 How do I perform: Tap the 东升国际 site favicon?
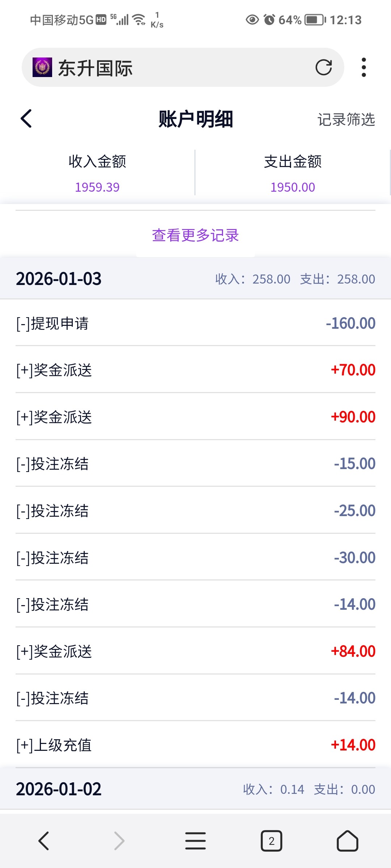click(42, 67)
